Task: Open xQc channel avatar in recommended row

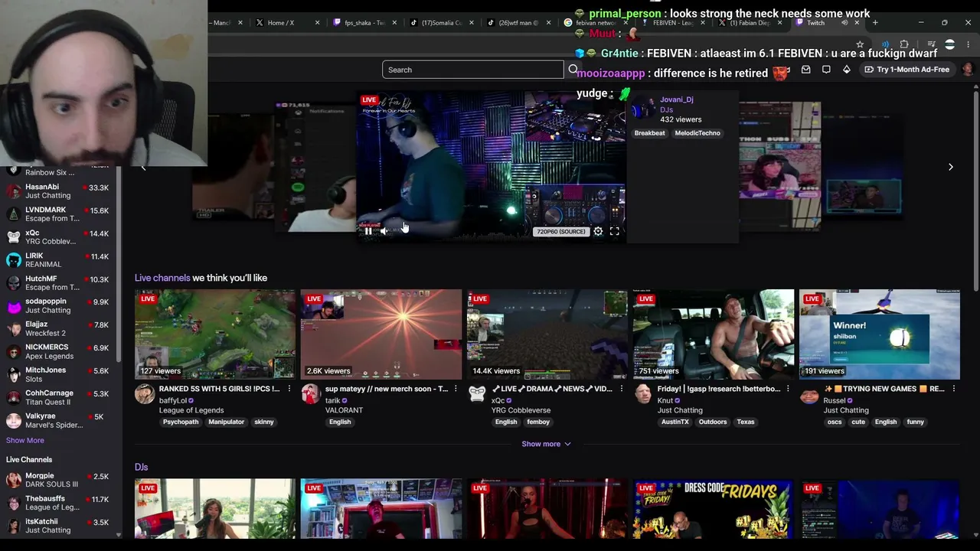Action: (476, 394)
